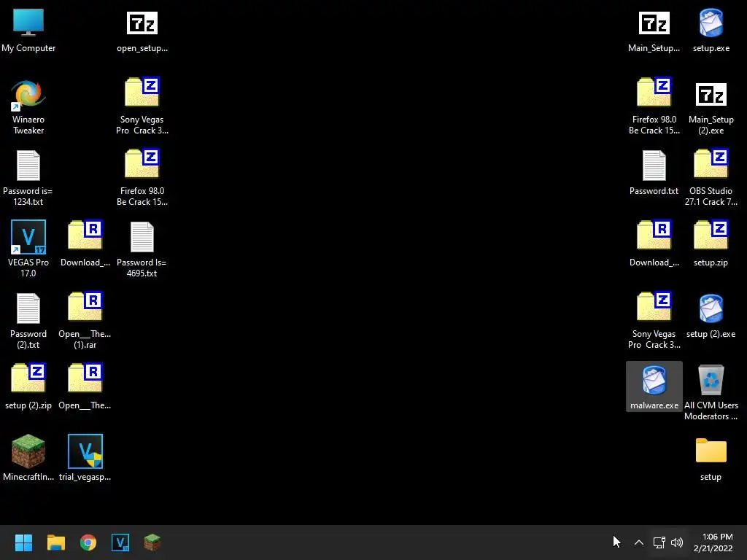Image resolution: width=747 pixels, height=560 pixels.
Task: Expand the hidden tray icons chevron
Action: [x=639, y=542]
